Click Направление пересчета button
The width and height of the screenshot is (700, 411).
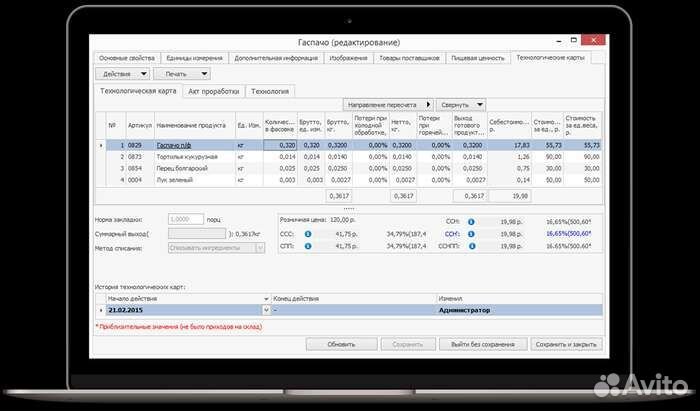click(x=388, y=104)
